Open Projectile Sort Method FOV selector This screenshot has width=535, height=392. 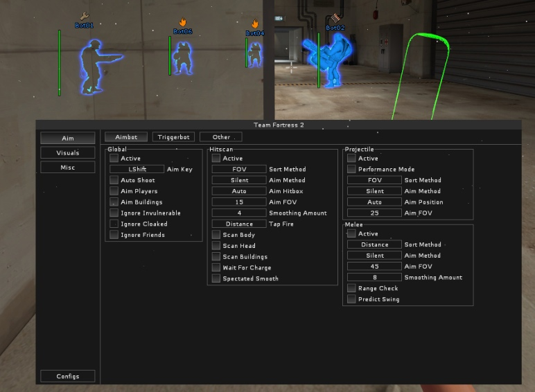coord(374,180)
